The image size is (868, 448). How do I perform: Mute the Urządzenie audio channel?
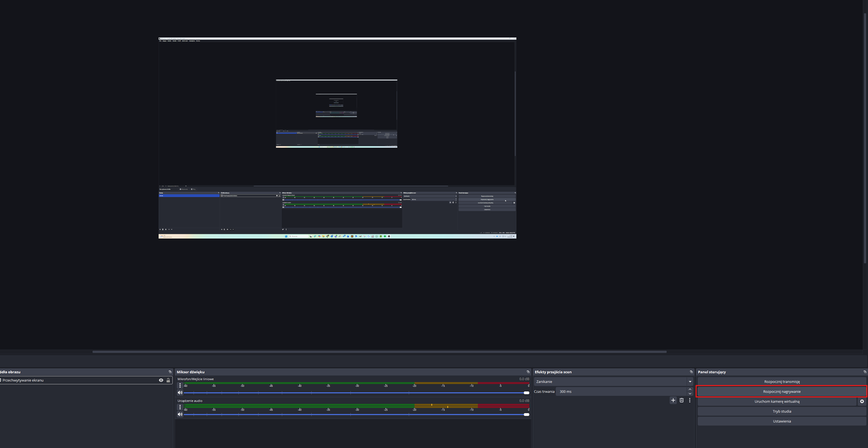pyautogui.click(x=180, y=415)
